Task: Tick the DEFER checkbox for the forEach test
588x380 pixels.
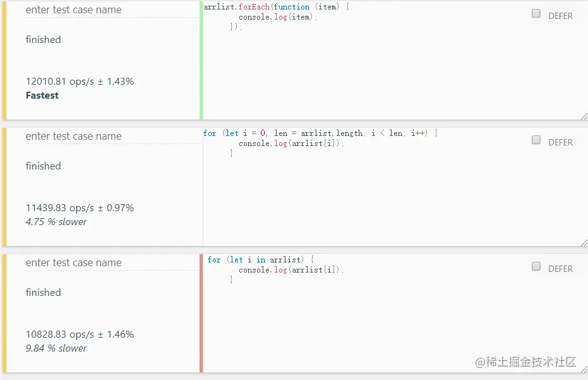Action: tap(536, 14)
